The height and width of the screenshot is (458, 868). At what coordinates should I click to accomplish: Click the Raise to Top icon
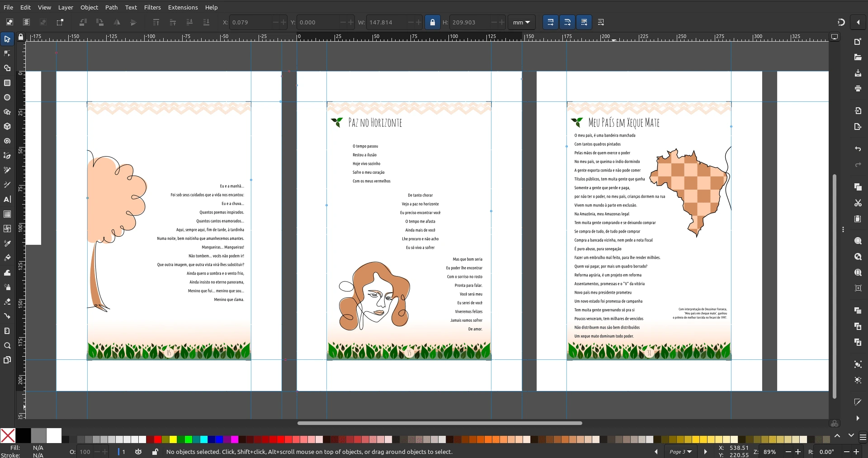156,22
